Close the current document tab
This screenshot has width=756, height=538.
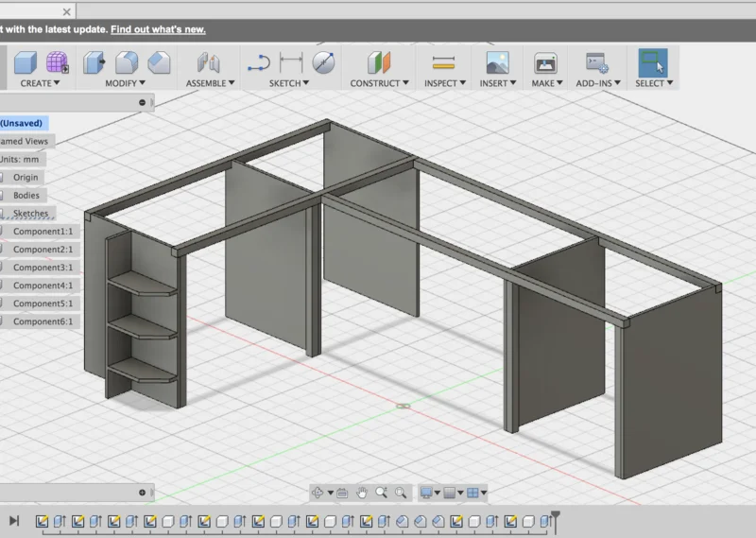66,11
